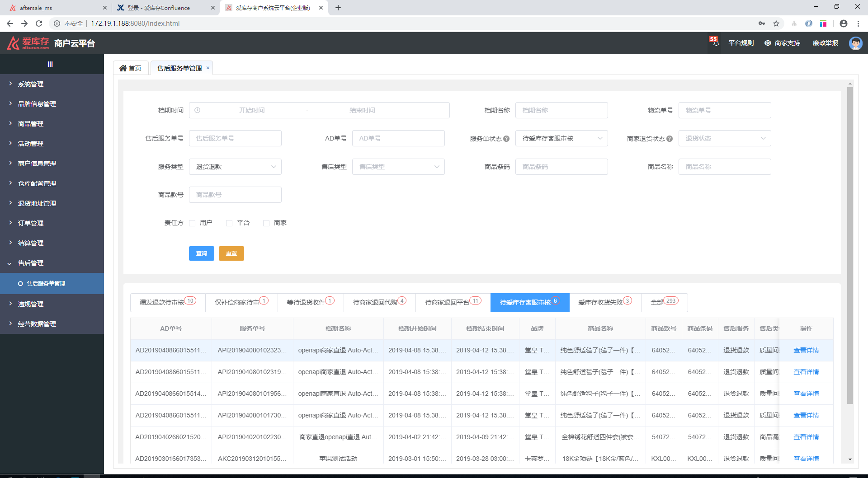Switch to 等待退货收件 tab
The height and width of the screenshot is (478, 868).
(x=311, y=302)
